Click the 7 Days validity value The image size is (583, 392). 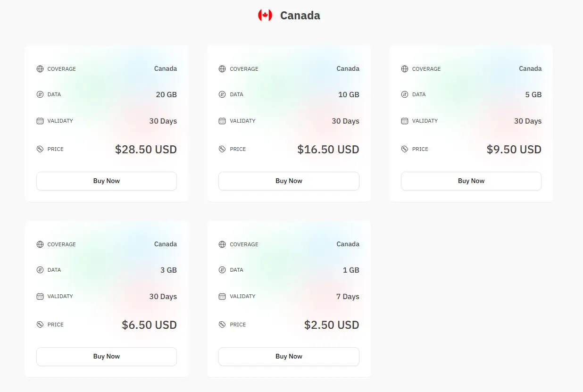coord(348,297)
